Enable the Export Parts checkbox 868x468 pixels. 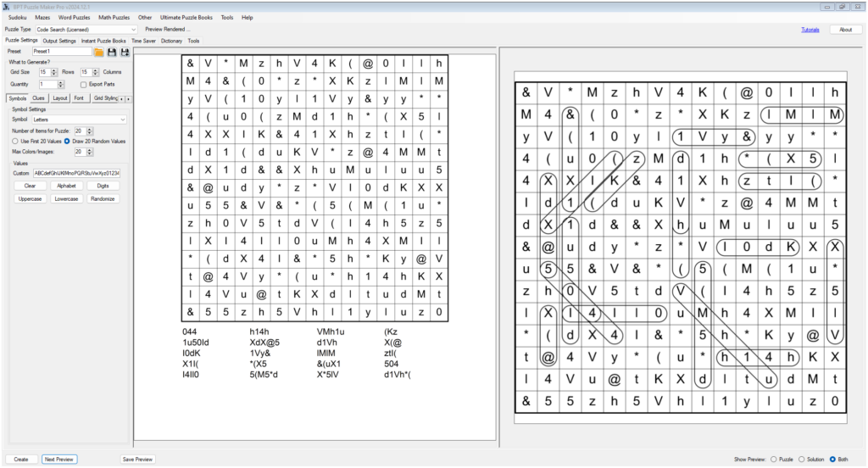coord(83,85)
